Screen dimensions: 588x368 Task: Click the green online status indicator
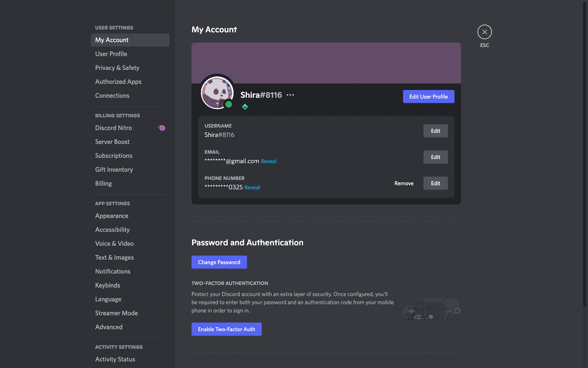tap(229, 105)
